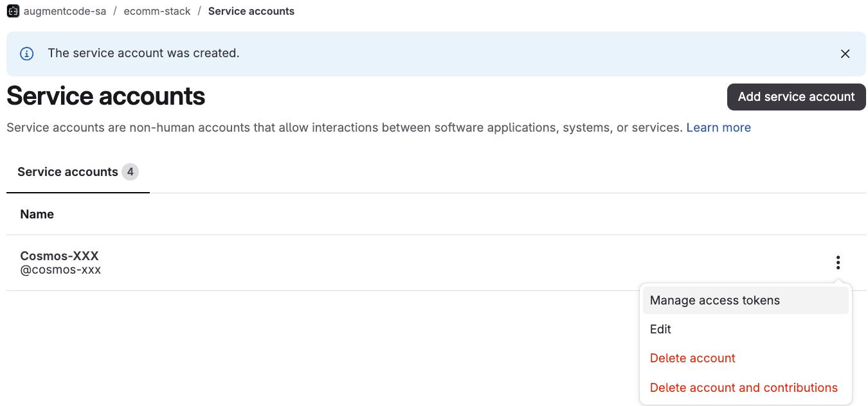Click the augmentcode-sa group avatar icon
This screenshot has width=868, height=406.
(x=13, y=11)
